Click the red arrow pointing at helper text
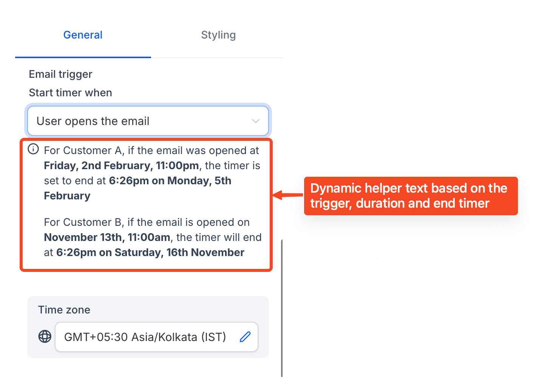The height and width of the screenshot is (392, 533). (288, 195)
